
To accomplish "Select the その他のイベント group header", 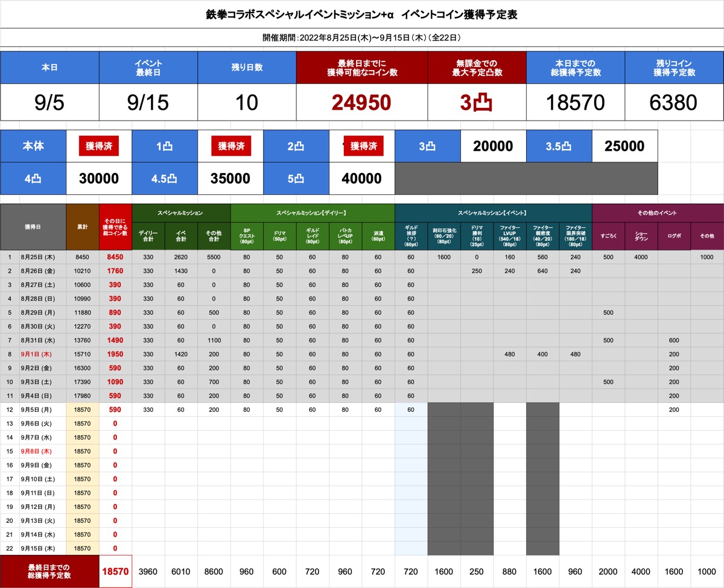I will point(657,213).
